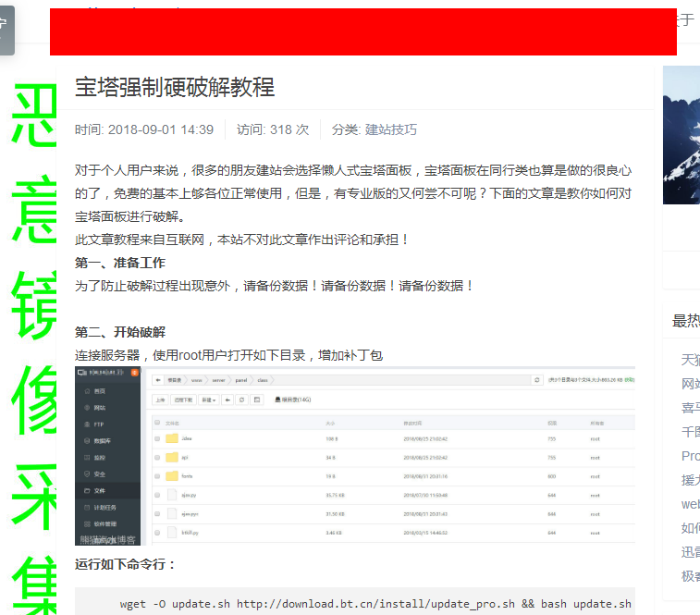Click the ajax.pyc file icon
The height and width of the screenshot is (615, 700).
coord(172,513)
